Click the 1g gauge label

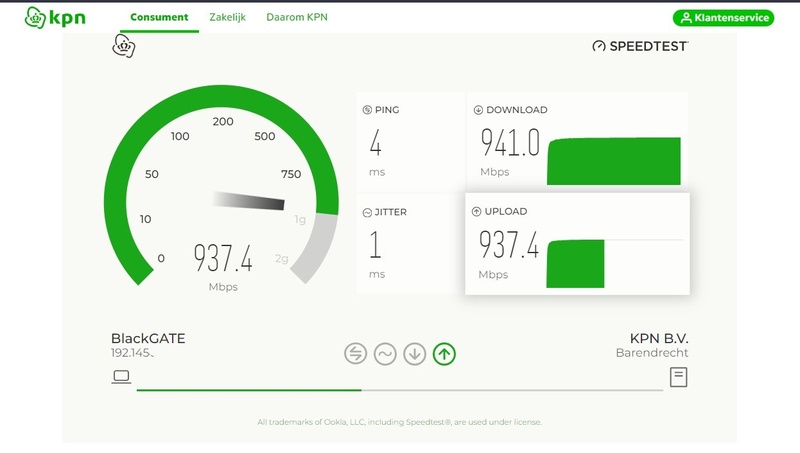300,219
